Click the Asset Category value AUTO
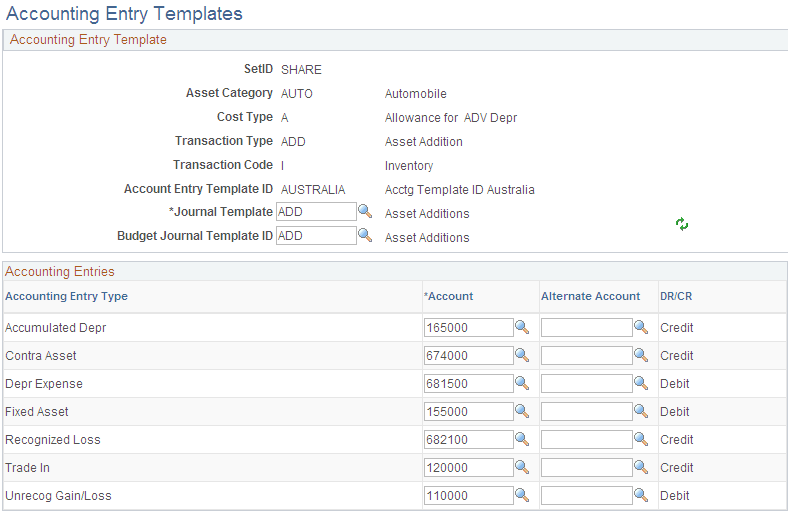Viewport: 788px width, 511px height. (x=297, y=94)
